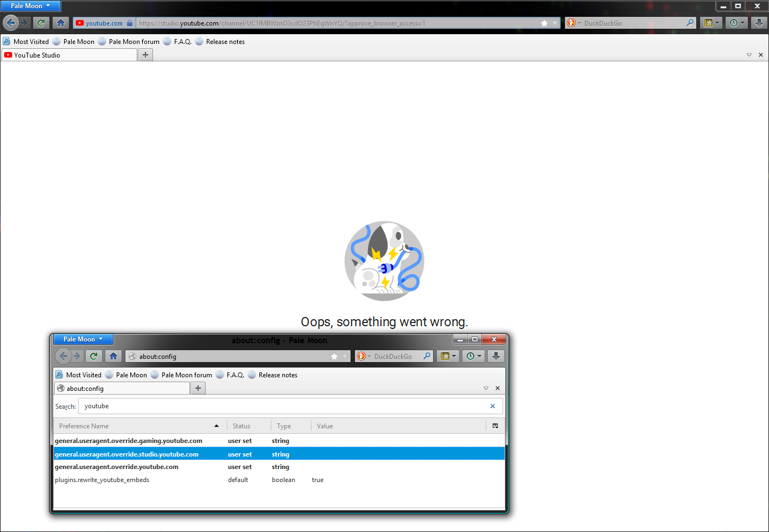Open the Pale Moon forum bookmark in the about:config window

(x=181, y=375)
